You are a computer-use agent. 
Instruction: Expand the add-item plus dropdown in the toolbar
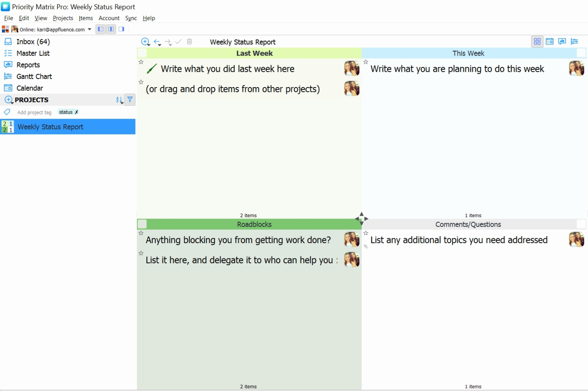[x=146, y=42]
